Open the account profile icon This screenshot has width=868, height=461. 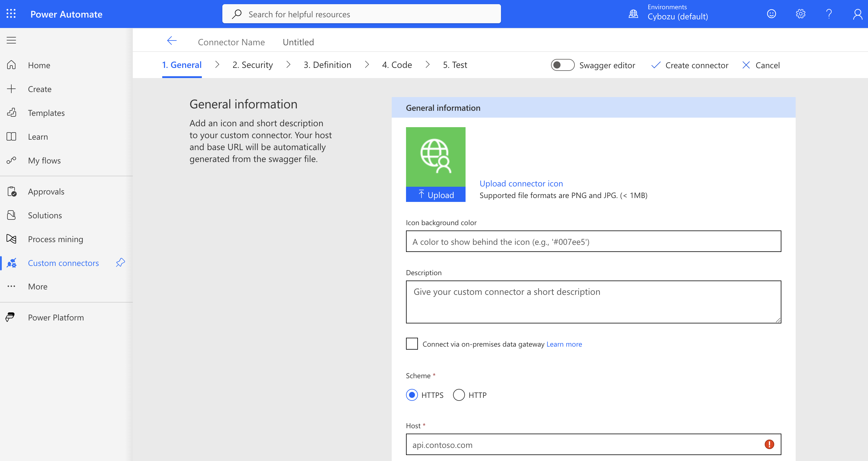coord(858,14)
